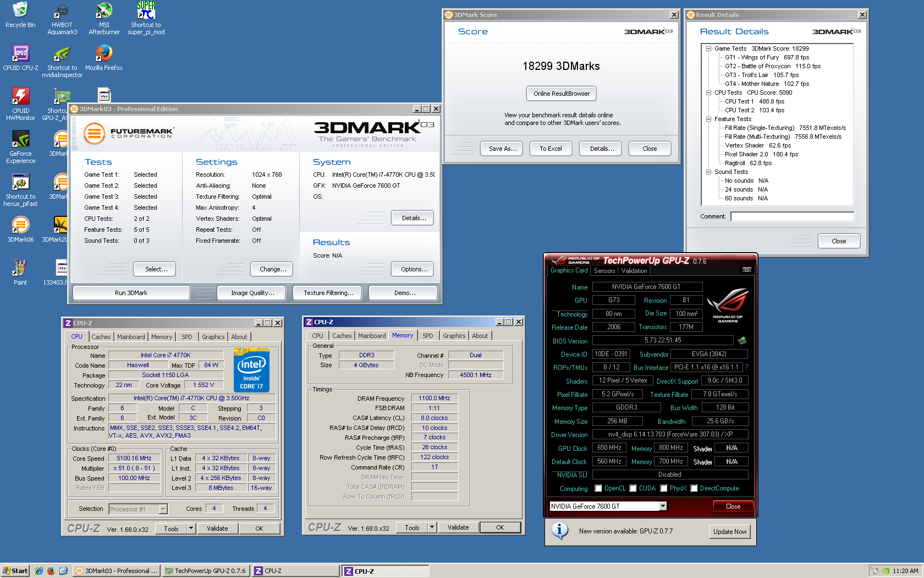Viewport: 924px width, 578px height.
Task: Open the Processor #1 selection dropdown
Action: pos(163,509)
